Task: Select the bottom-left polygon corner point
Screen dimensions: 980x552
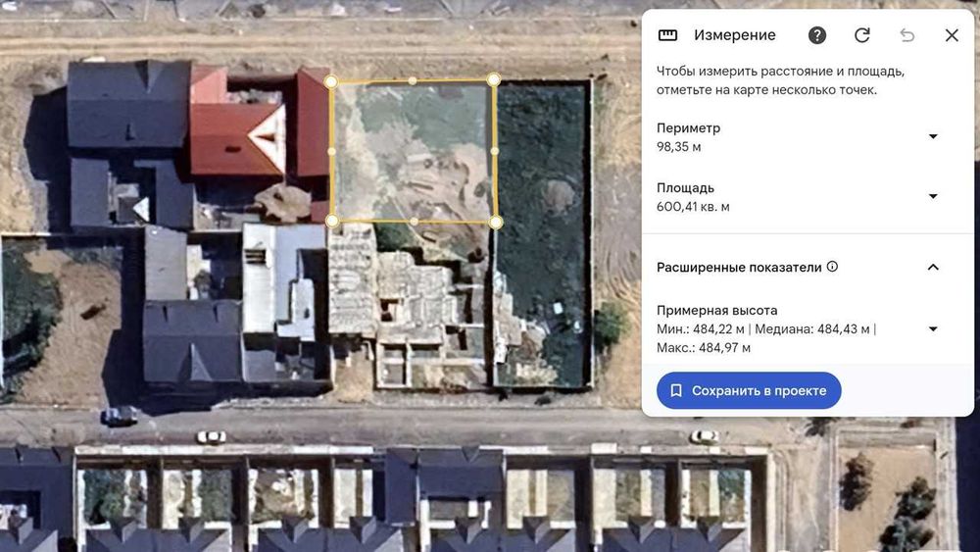Action: [332, 220]
